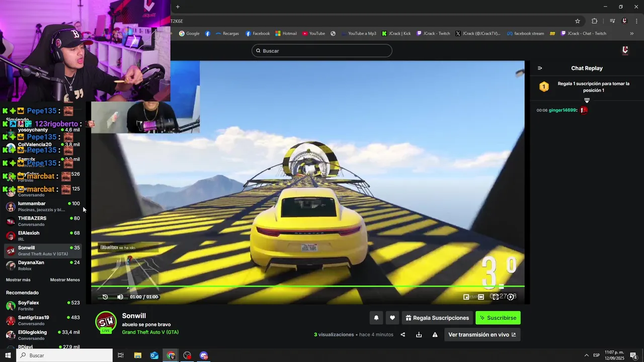Click the green Suscribirse button
The image size is (644, 362).
pyautogui.click(x=498, y=318)
